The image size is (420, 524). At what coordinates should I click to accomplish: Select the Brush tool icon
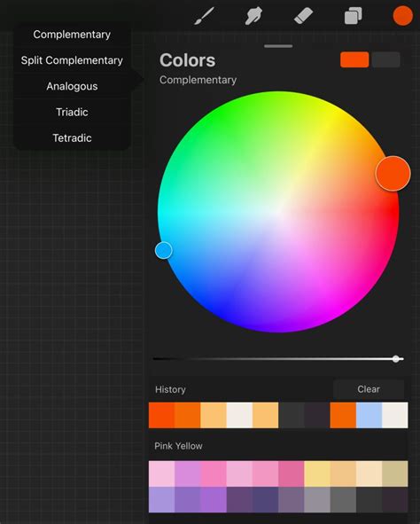point(204,16)
